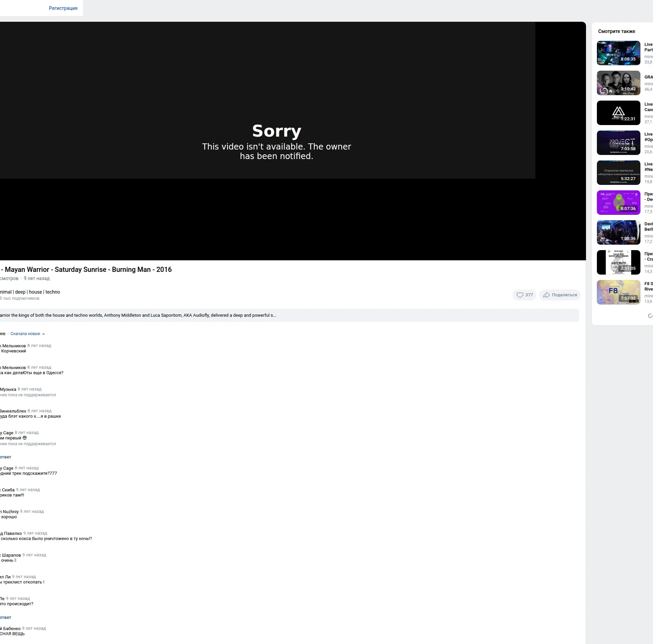This screenshot has height=644, width=653.
Task: Click the minimal deep house techno channel name
Action: [30, 292]
